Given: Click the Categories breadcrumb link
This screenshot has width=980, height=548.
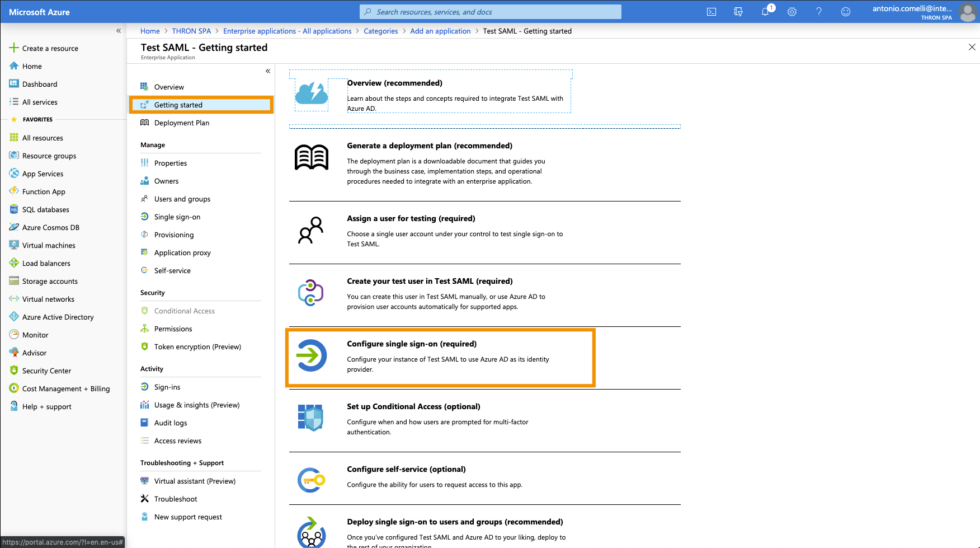Looking at the screenshot, I should click(x=381, y=31).
